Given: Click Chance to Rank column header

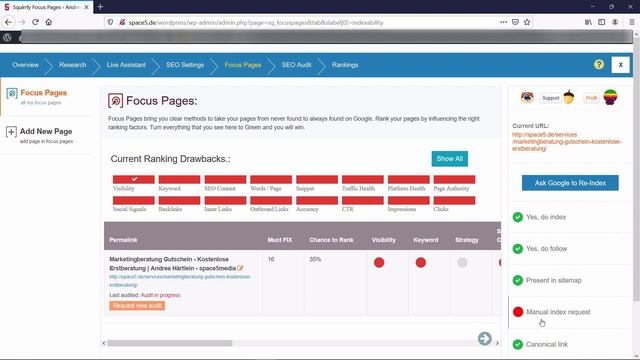Looking at the screenshot, I should pyautogui.click(x=331, y=240).
